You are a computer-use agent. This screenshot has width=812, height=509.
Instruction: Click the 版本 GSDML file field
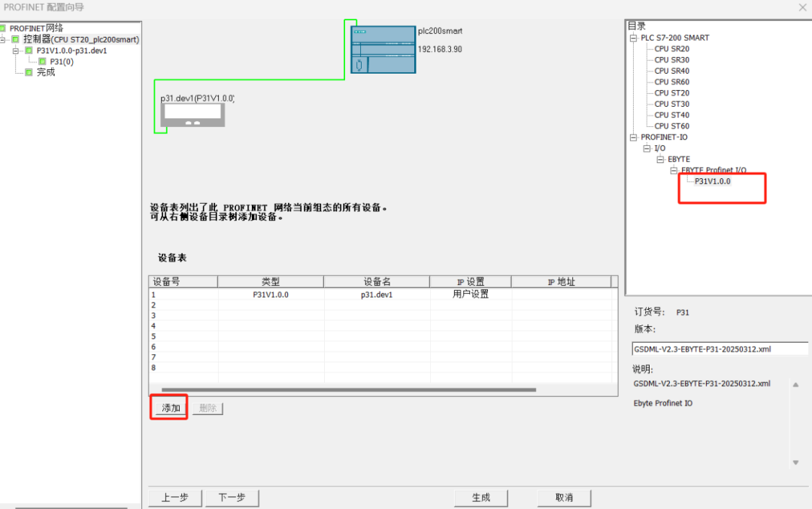[x=720, y=349]
